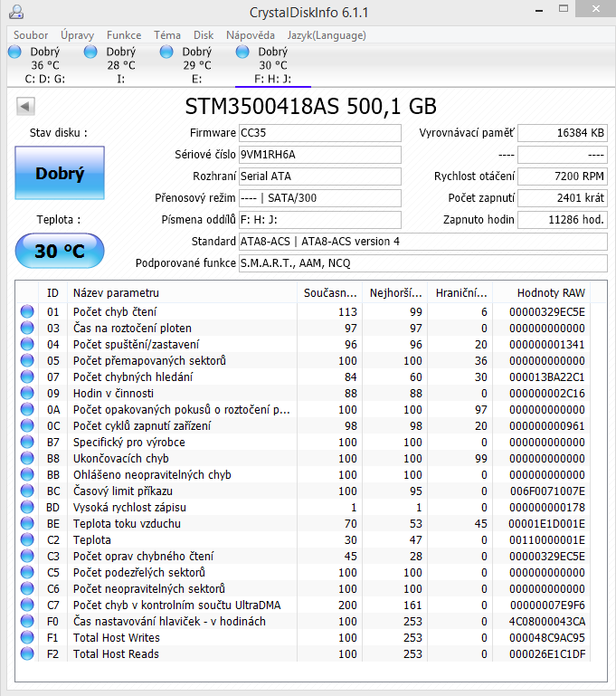Click the transfer mode field SATA/300
This screenshot has width=616, height=696.
point(319,198)
